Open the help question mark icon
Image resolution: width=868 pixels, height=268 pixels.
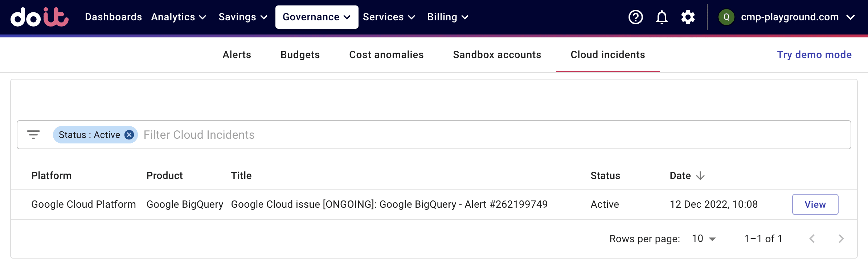[635, 17]
